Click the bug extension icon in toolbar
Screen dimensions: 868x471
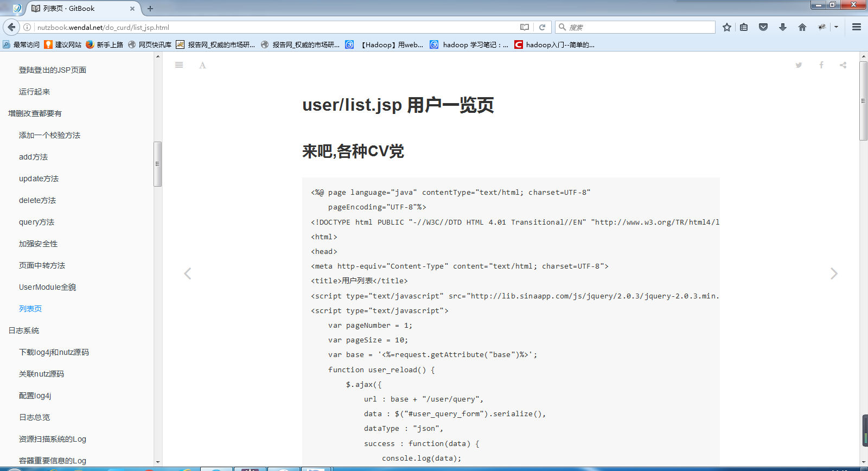[x=822, y=27]
